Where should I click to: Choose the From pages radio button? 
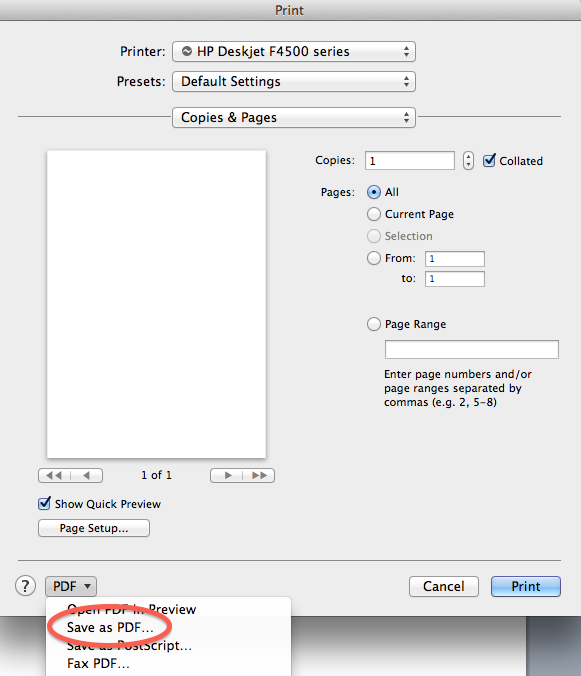[x=374, y=258]
